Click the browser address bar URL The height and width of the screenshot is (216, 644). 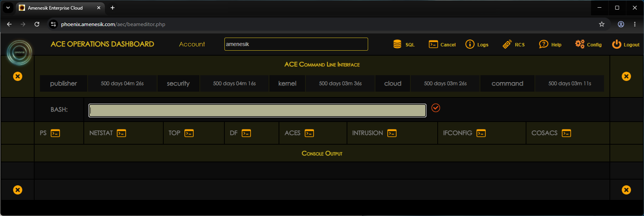coord(113,24)
